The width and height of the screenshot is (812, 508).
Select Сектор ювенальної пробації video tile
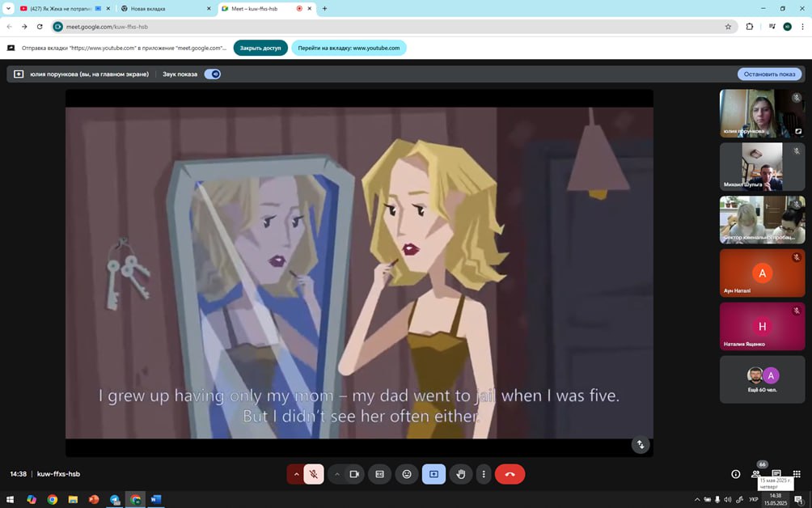click(x=763, y=219)
